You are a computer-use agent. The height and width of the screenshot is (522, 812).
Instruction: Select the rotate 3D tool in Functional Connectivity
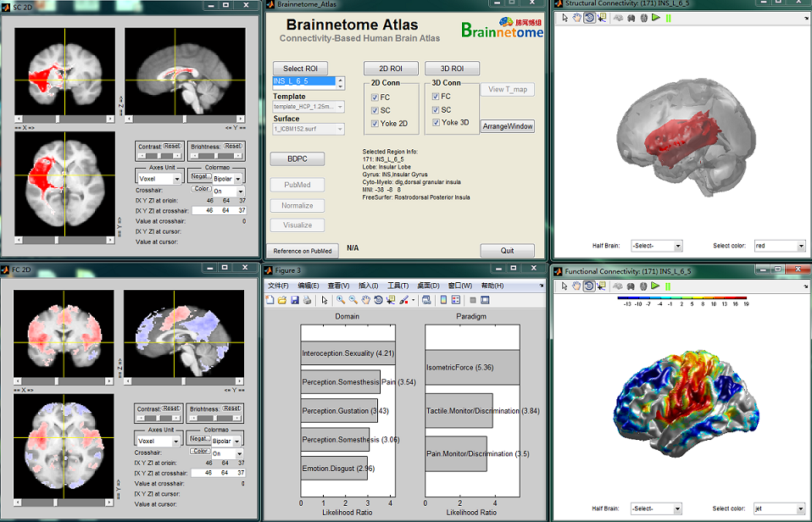click(589, 285)
